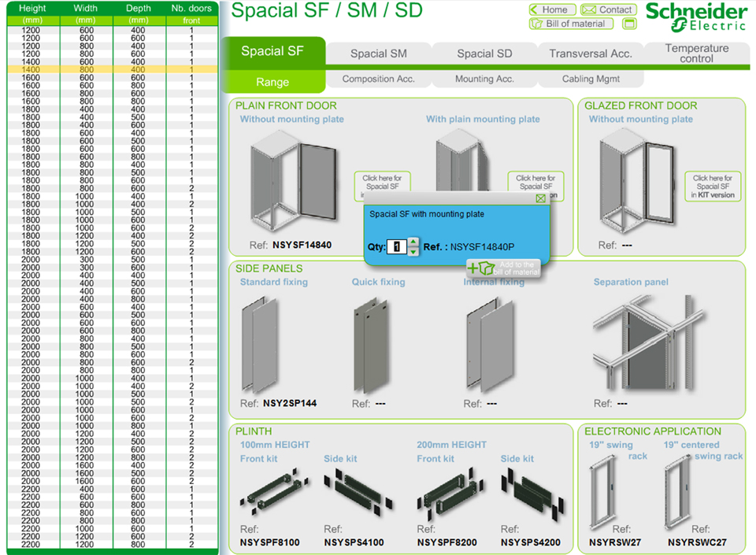756x555 pixels.
Task: Click the Qty input field
Action: 396,246
